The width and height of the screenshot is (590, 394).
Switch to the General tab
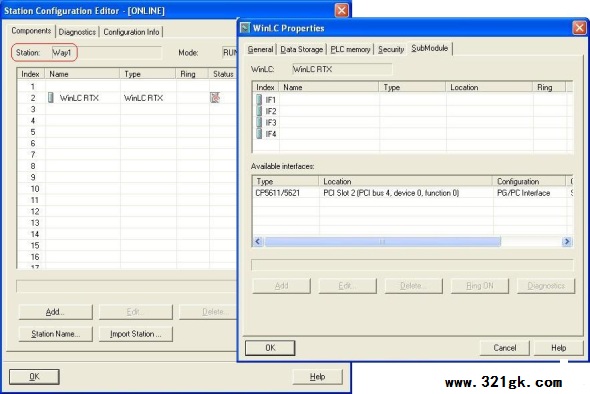tap(260, 49)
